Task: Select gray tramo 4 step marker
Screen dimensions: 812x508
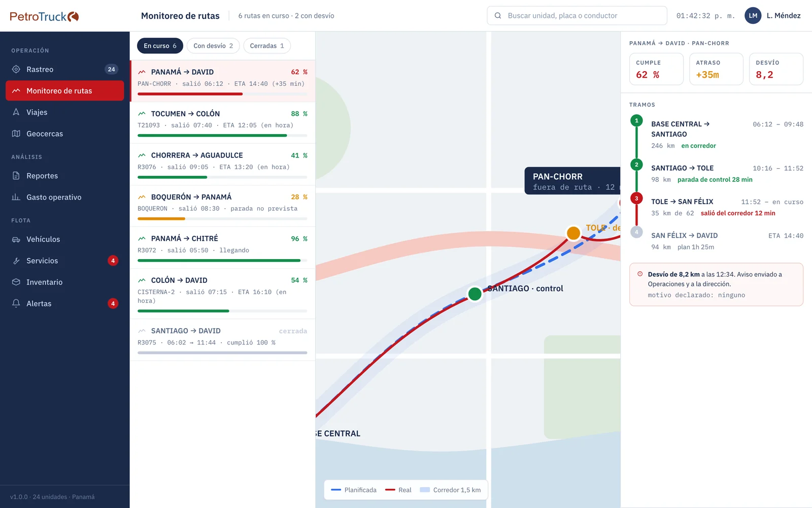Action: (x=636, y=232)
